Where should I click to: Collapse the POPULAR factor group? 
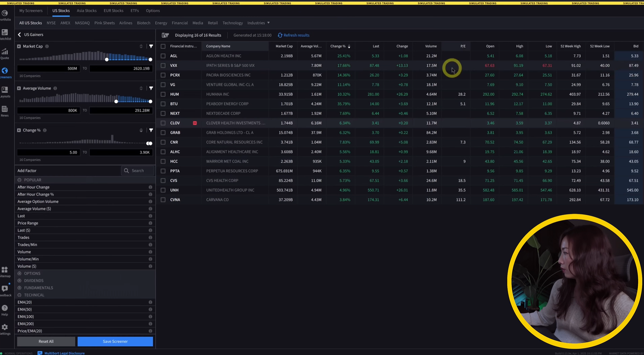click(19, 180)
